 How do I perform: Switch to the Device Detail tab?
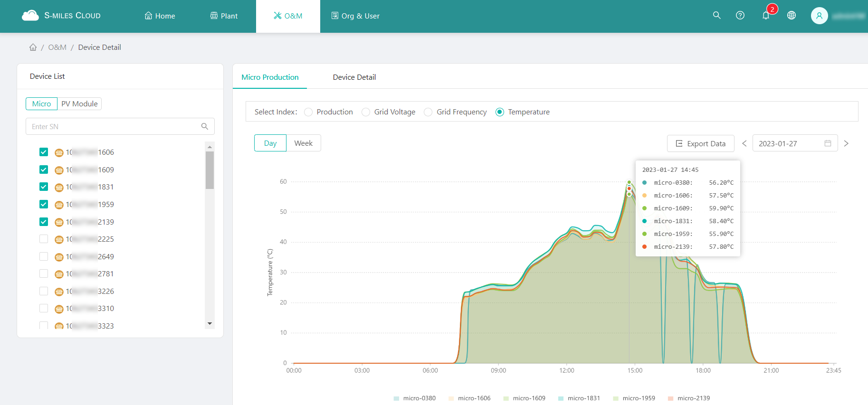coord(354,77)
